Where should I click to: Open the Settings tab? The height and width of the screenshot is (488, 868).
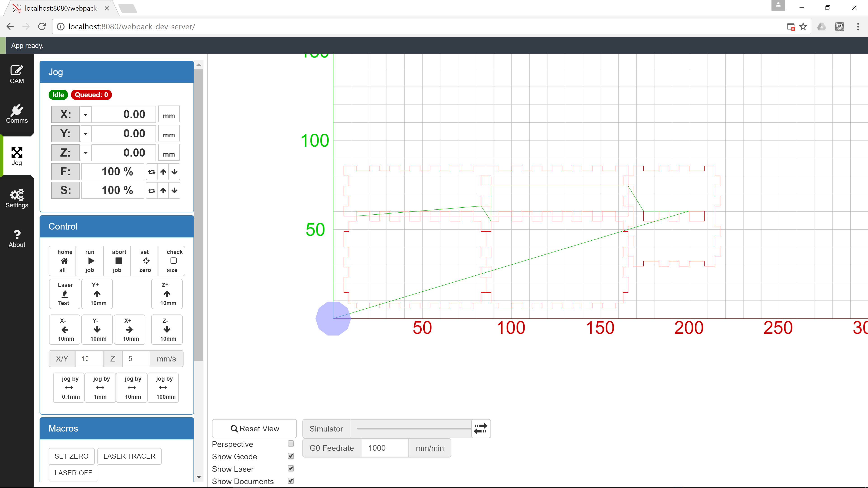click(17, 198)
